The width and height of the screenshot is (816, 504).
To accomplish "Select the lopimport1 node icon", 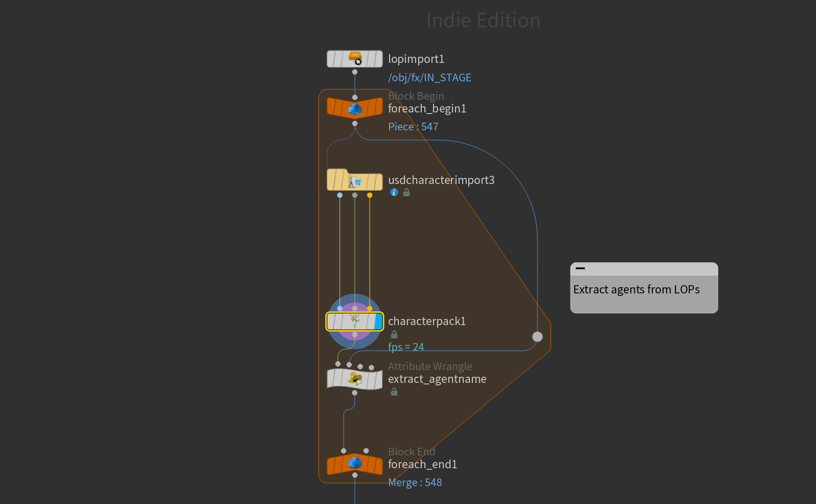I will pos(355,59).
